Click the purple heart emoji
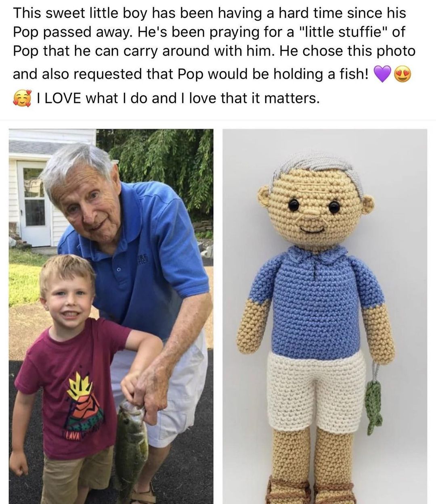Screen dimensions: 436x504 click(x=383, y=74)
